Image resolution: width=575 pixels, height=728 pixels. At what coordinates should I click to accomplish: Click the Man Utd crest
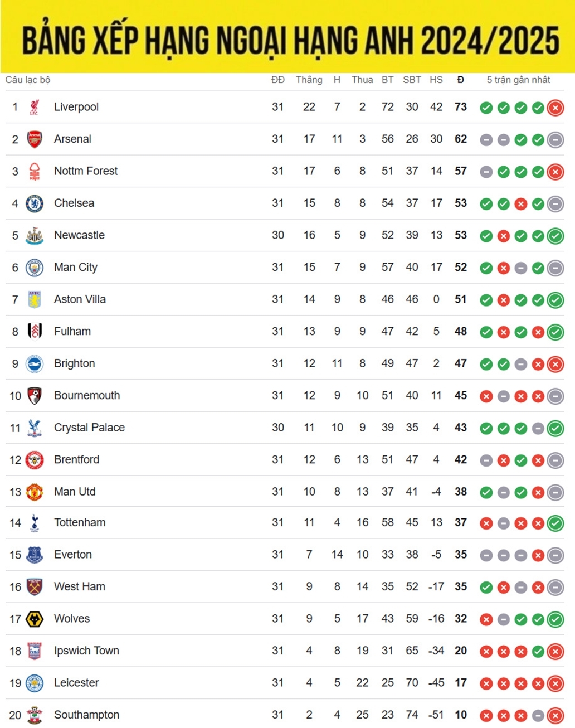35,492
